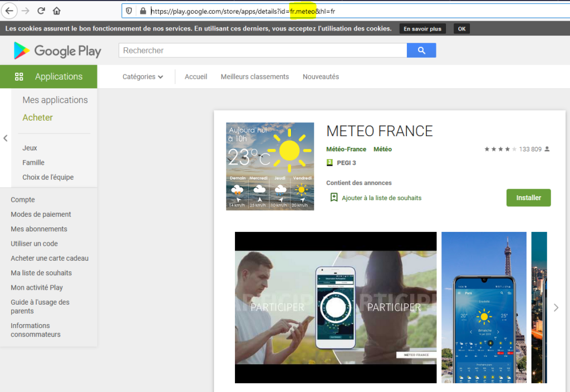Click the En savoir plus cookie button

pos(422,29)
